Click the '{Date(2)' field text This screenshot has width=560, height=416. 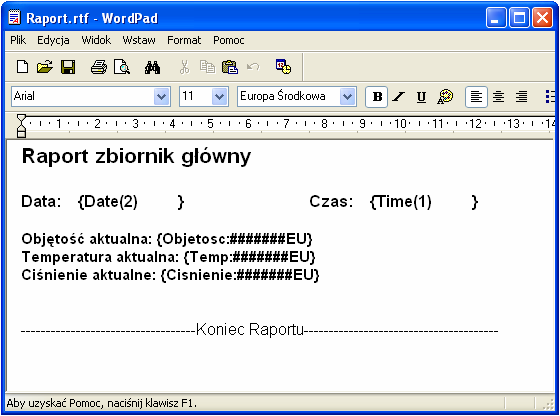tap(108, 201)
